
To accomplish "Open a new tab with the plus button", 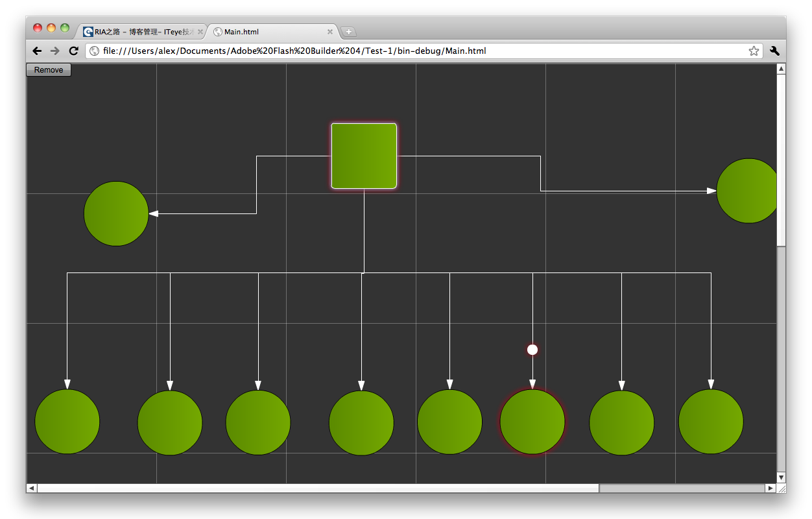I will coord(348,32).
